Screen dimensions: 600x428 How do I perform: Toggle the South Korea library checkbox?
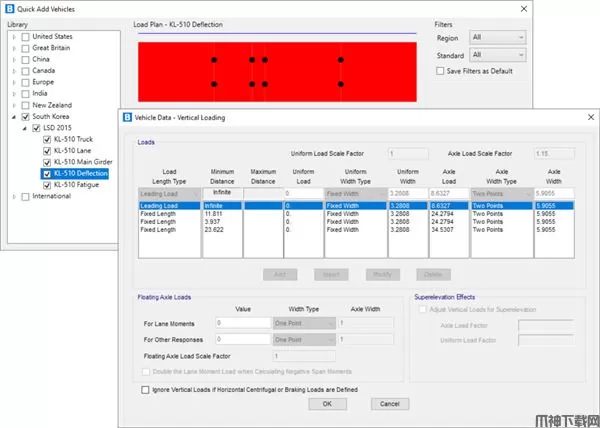25,117
